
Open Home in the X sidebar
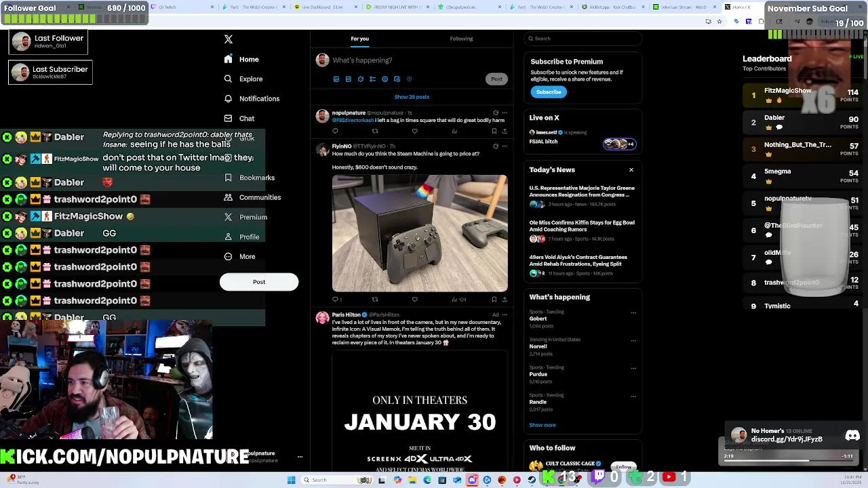pos(242,59)
